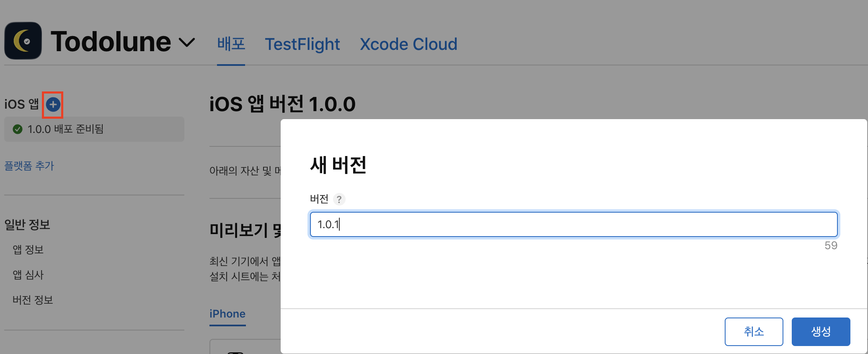Click the green checkmark status icon
The width and height of the screenshot is (868, 354).
(x=18, y=129)
